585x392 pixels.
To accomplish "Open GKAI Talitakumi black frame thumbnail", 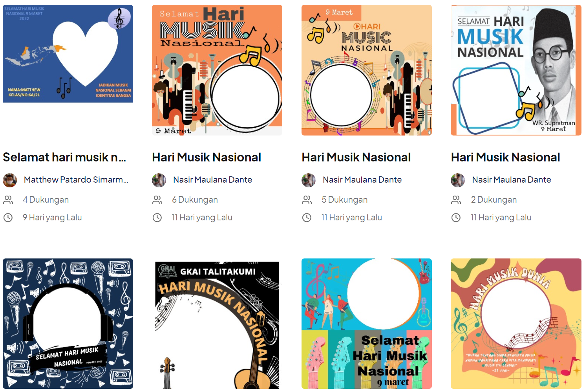I will [x=217, y=325].
